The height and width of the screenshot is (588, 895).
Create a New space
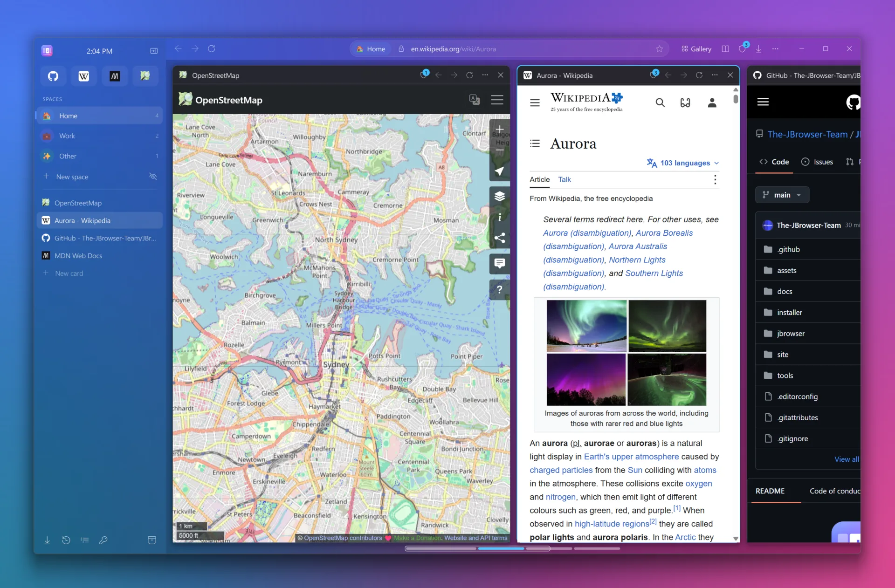point(72,177)
